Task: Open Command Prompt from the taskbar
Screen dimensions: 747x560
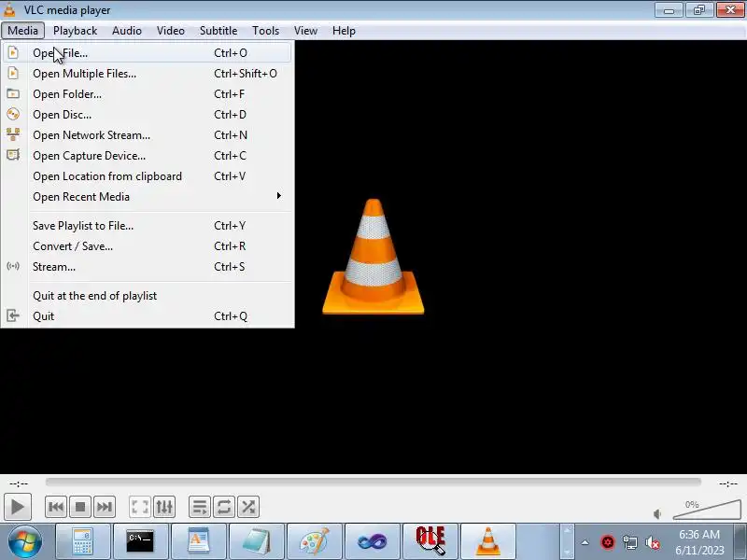Action: click(141, 542)
